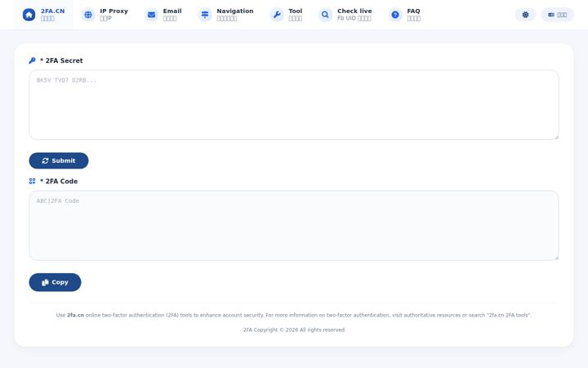Click the Copy button
The width and height of the screenshot is (588, 368).
click(x=56, y=282)
